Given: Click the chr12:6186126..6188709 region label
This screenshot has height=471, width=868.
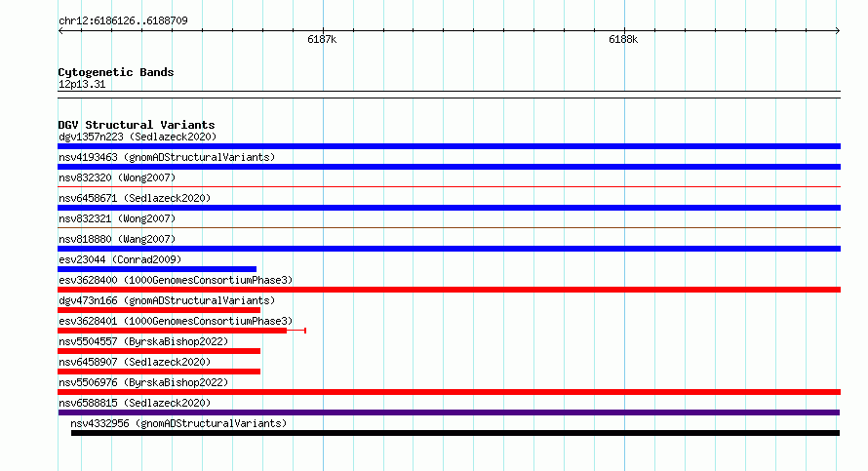Looking at the screenshot, I should click(x=123, y=20).
